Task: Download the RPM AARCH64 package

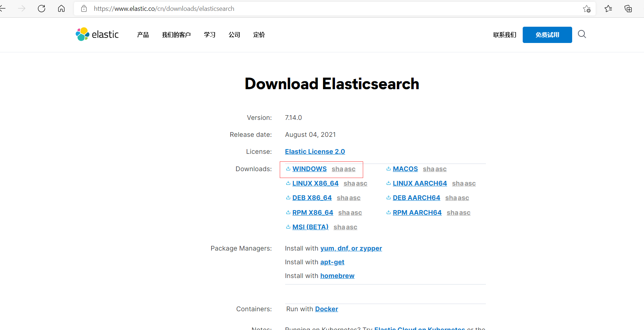Action: point(417,213)
